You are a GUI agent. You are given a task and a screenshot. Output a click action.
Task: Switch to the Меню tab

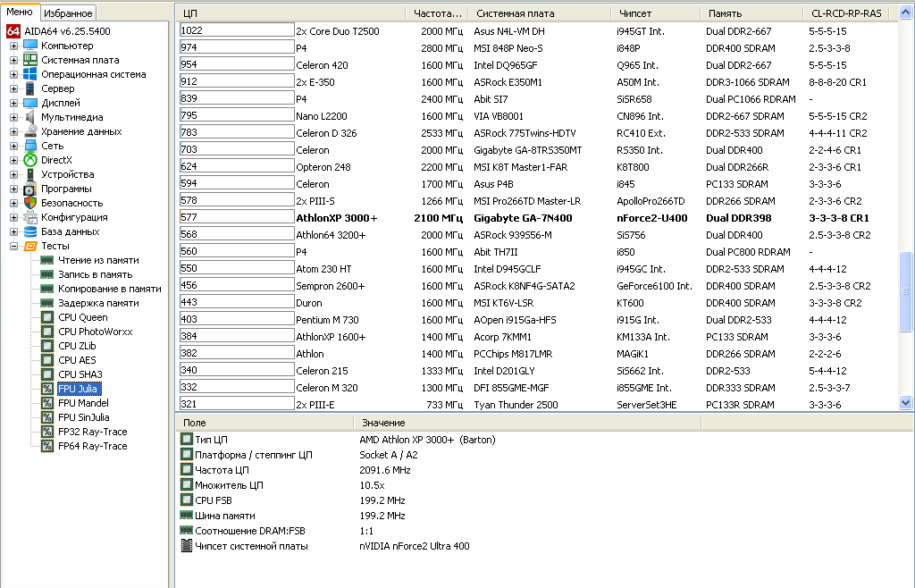point(20,12)
